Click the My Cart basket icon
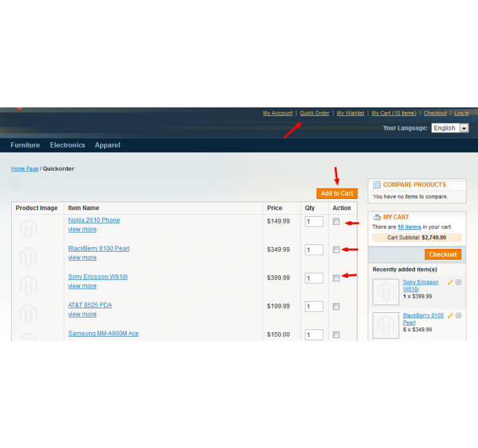 pyautogui.click(x=377, y=217)
